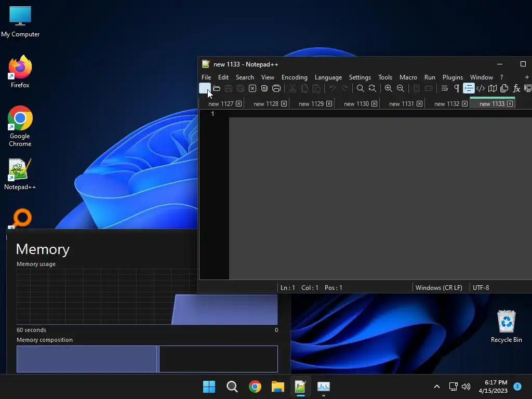Close the new 1133 tab
Screen dimensions: 532x399
(x=510, y=104)
